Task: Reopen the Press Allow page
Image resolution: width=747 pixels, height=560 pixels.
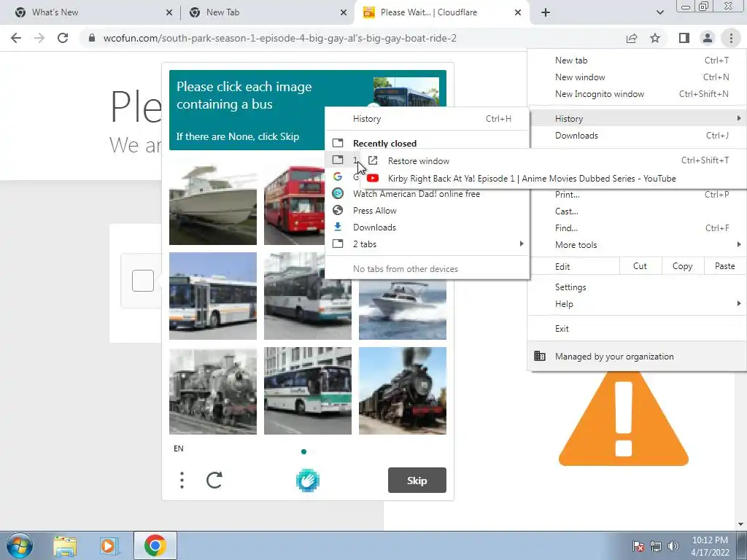Action: click(x=427, y=211)
